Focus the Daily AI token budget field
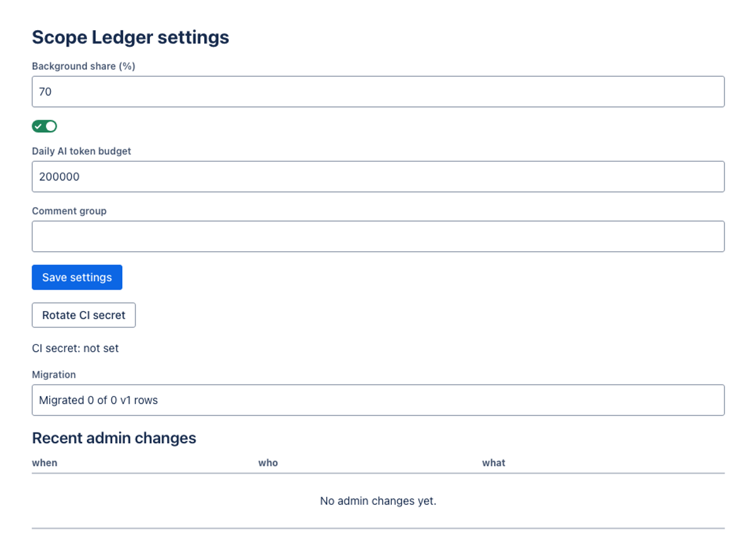 [378, 177]
